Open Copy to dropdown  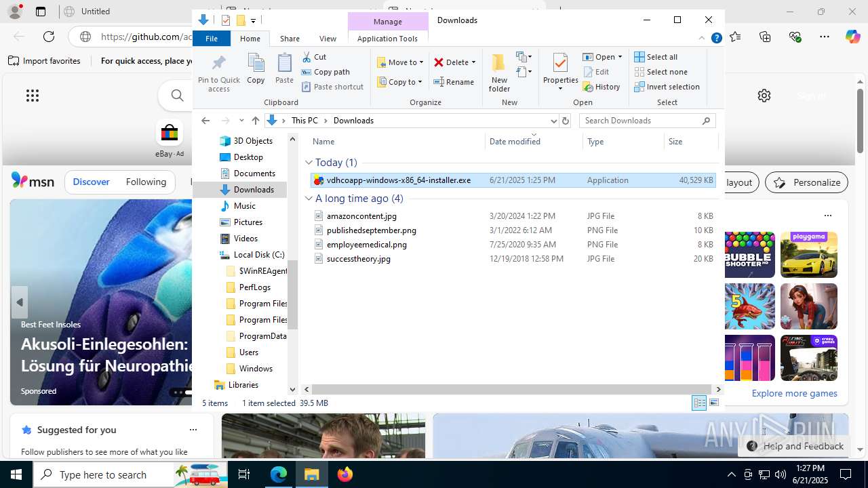(400, 82)
